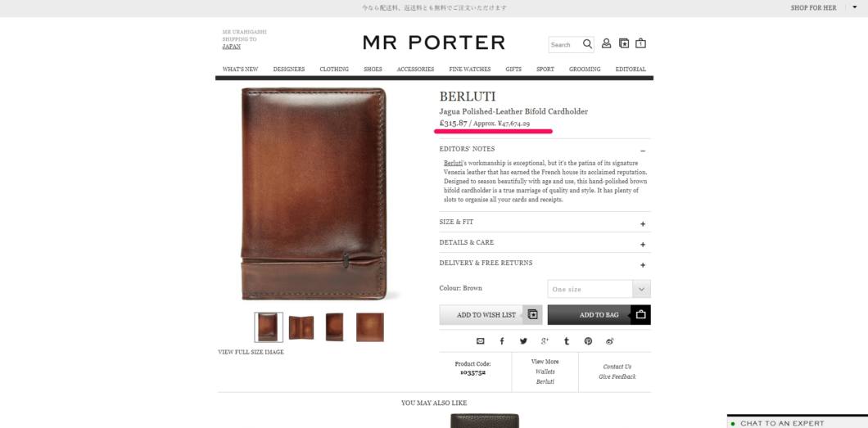
Task: Click the Search input field
Action: coord(565,45)
